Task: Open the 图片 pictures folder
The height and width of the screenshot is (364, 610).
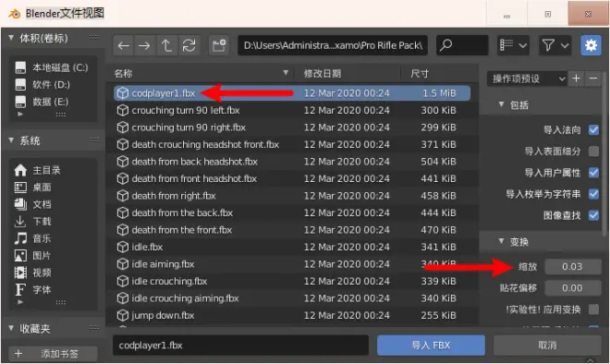Action: coord(53,256)
